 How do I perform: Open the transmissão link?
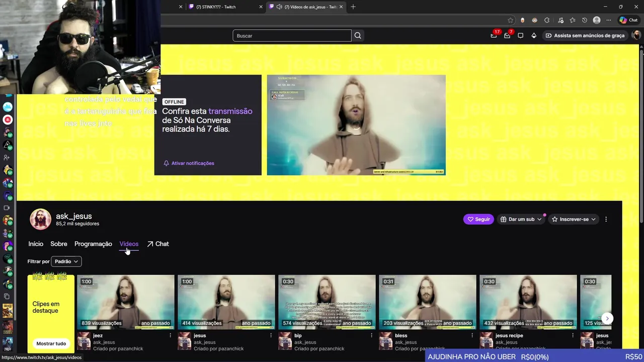[230, 111]
